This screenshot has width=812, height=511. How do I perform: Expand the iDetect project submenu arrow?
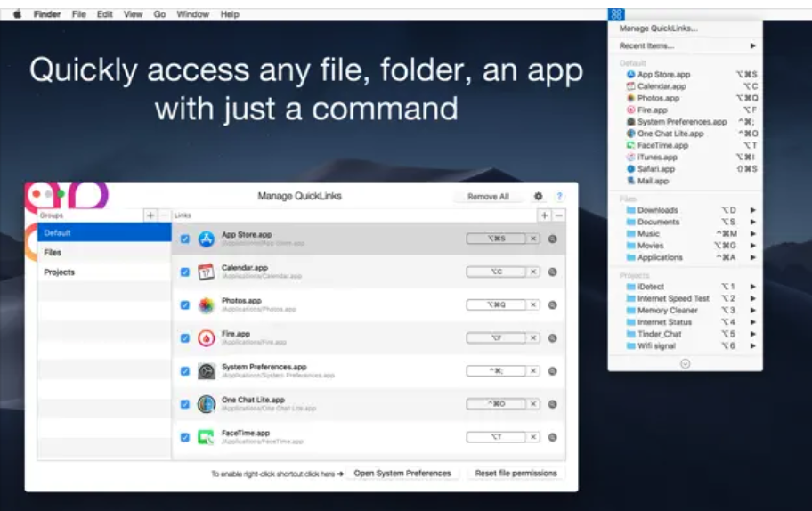point(753,287)
